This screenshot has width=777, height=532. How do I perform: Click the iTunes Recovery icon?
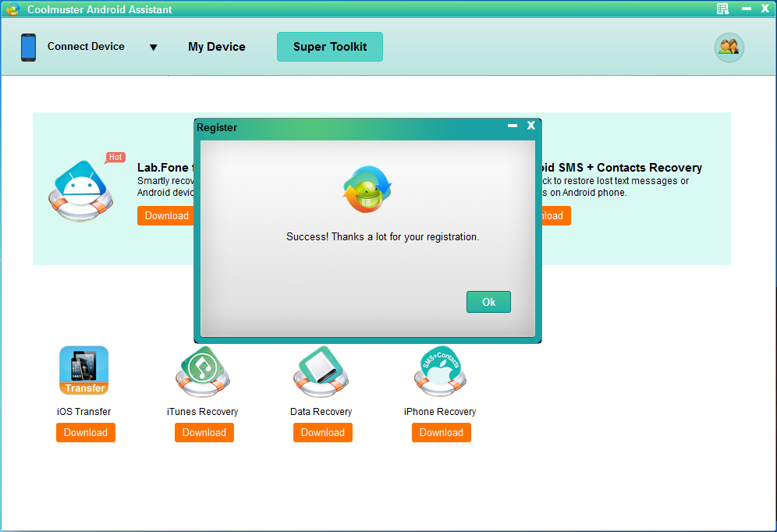point(203,372)
